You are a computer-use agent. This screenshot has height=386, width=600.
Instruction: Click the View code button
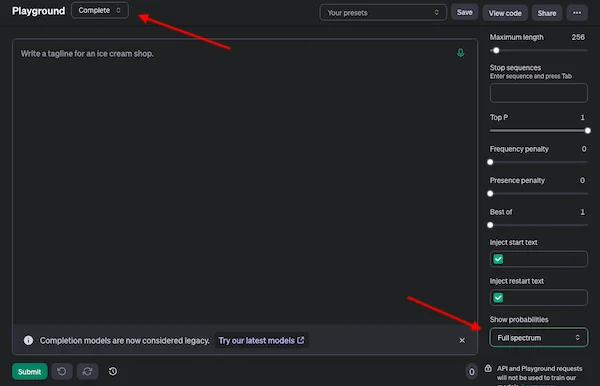tap(505, 13)
